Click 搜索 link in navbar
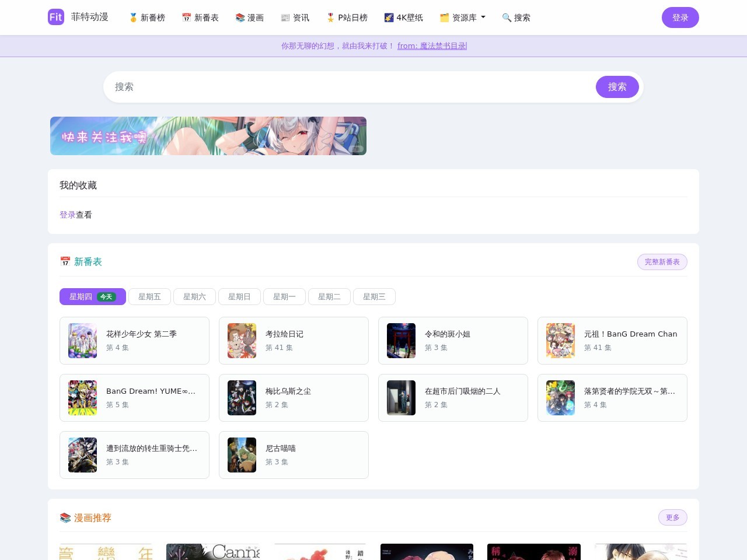 [x=516, y=17]
